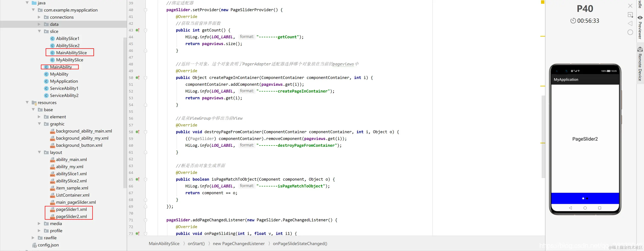Screen dimensions: 644x251
Task: Collapse the graphic folder
Action: pyautogui.click(x=39, y=124)
